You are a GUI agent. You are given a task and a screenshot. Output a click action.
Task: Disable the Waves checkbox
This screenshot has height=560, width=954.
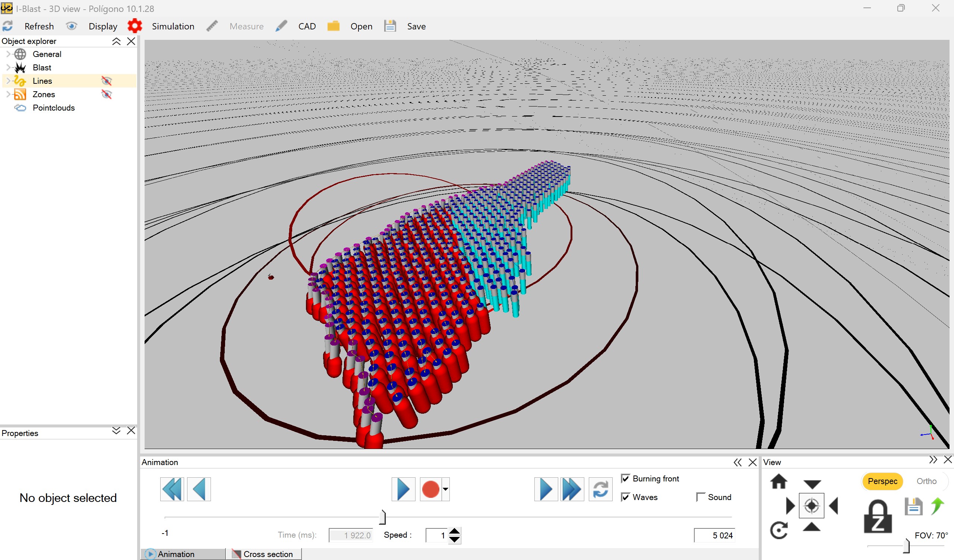click(626, 497)
